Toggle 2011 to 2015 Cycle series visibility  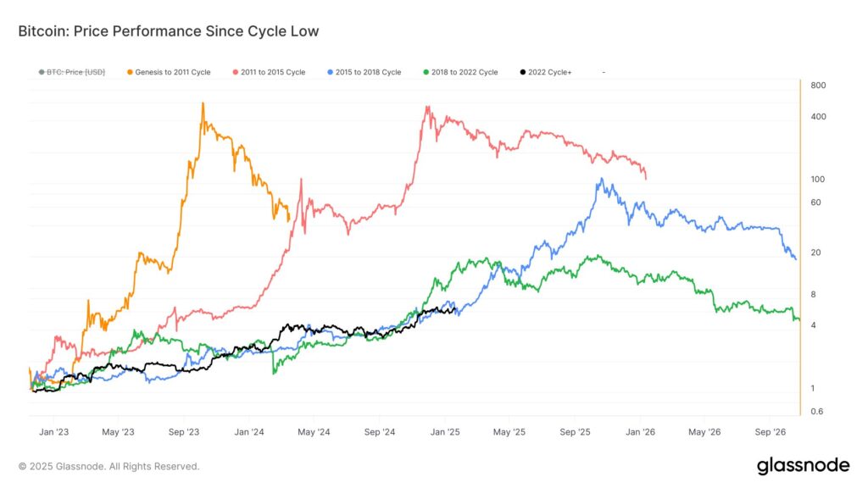pyautogui.click(x=269, y=72)
